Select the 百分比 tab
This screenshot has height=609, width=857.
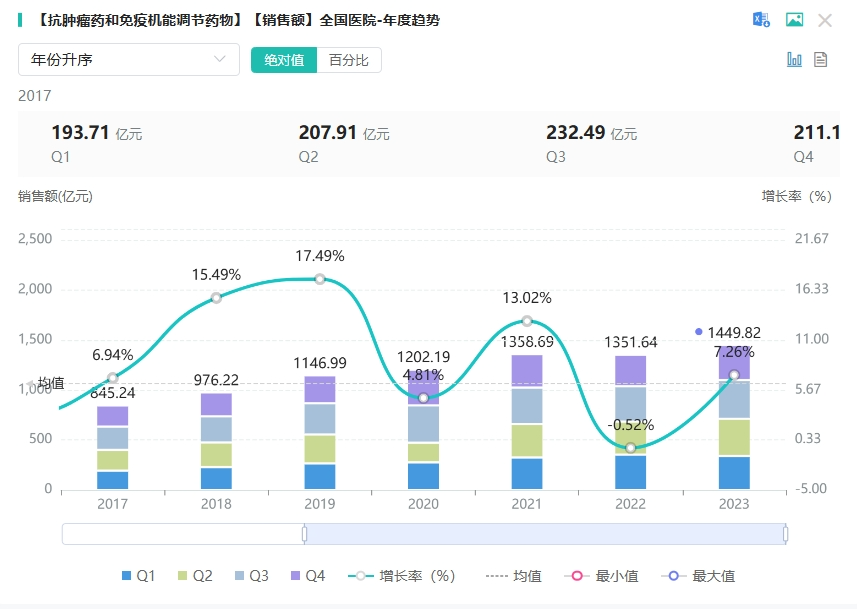[x=349, y=60]
